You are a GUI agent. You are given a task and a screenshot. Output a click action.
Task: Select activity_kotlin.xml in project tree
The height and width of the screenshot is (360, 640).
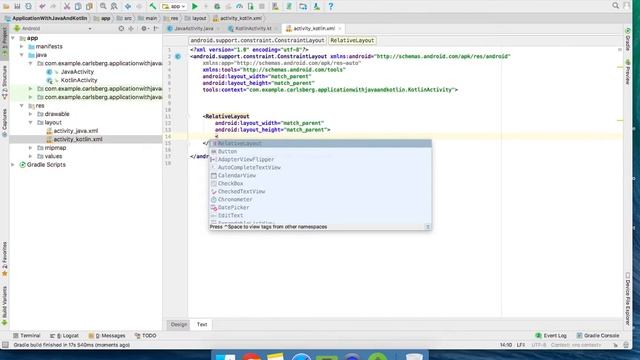pos(78,140)
